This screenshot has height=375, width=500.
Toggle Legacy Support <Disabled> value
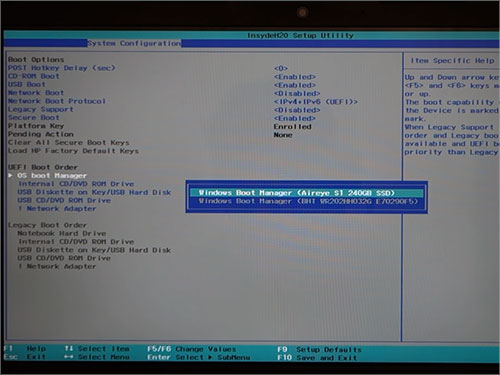pyautogui.click(x=297, y=110)
